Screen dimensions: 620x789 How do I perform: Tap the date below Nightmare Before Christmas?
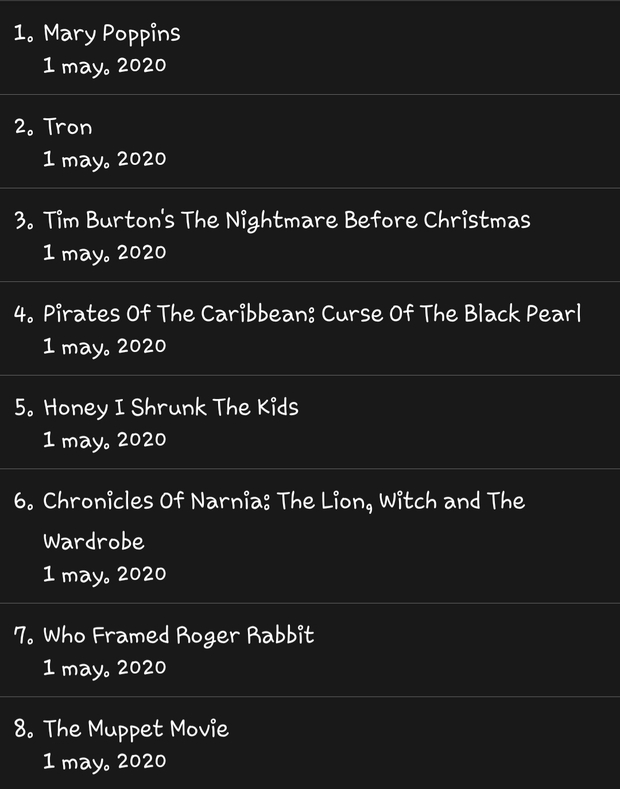pos(105,253)
